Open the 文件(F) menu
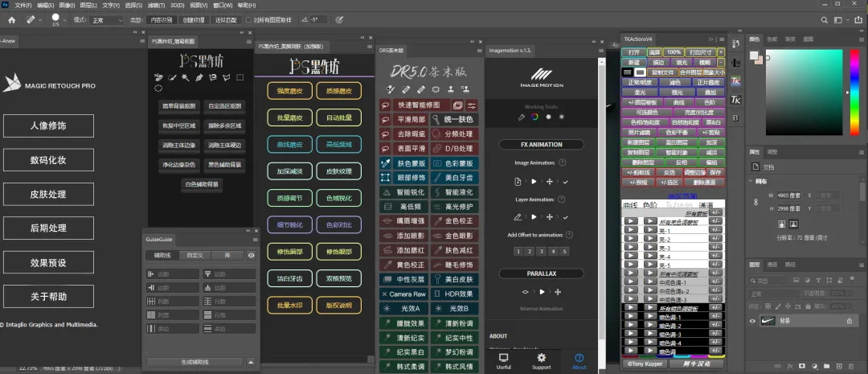Image resolution: width=868 pixels, height=374 pixels. click(23, 5)
